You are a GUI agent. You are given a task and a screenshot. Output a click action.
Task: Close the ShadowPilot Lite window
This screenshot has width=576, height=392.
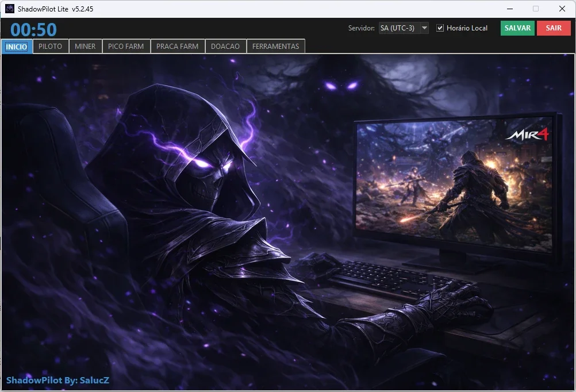(562, 9)
